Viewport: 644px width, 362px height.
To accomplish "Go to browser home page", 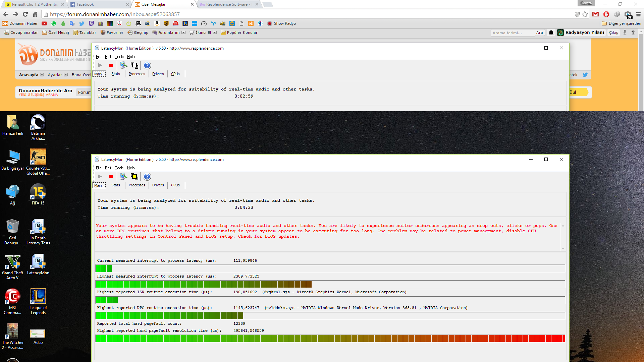I will click(35, 14).
